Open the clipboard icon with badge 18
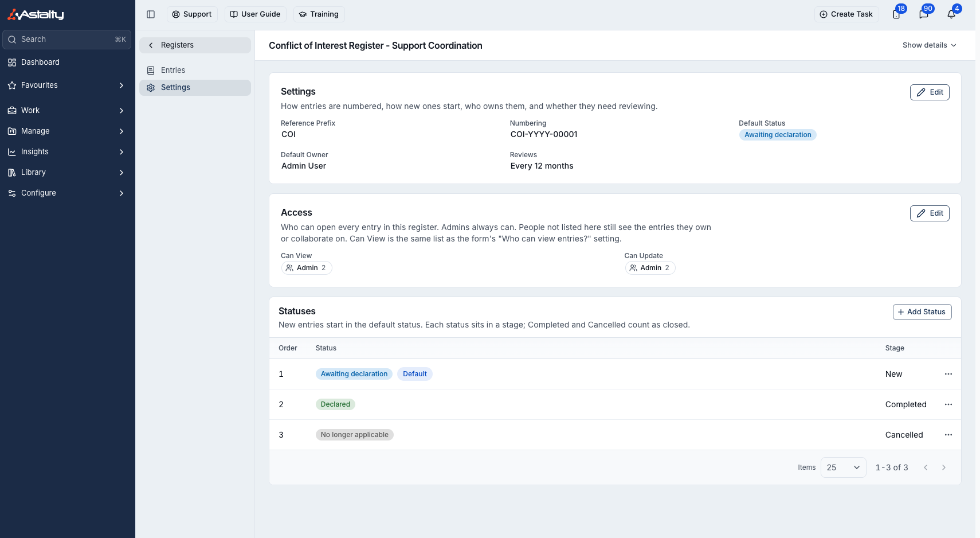Image resolution: width=980 pixels, height=538 pixels. (x=896, y=14)
